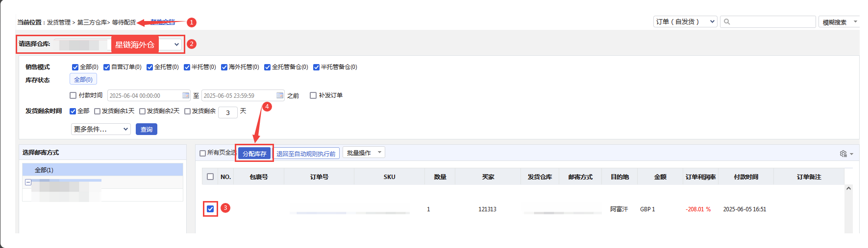
Task: Open the end-date calendar picker icon
Action: [x=280, y=95]
